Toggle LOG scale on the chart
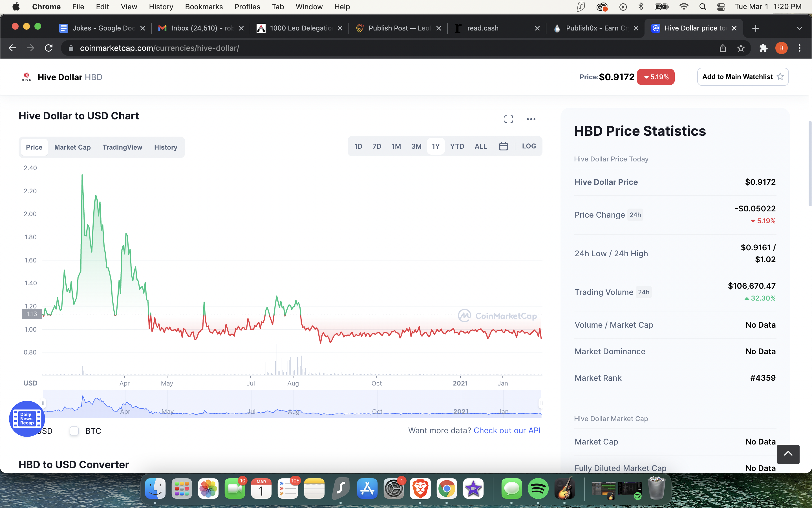 pyautogui.click(x=529, y=146)
